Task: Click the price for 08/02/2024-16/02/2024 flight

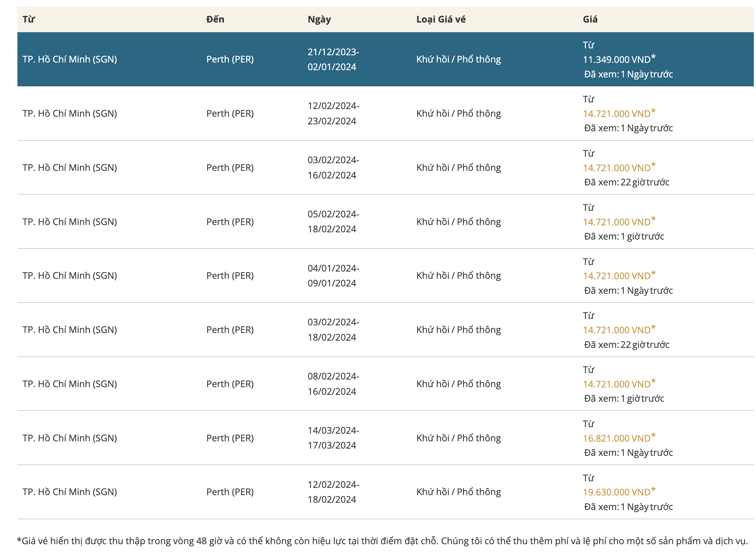Action: [x=616, y=384]
